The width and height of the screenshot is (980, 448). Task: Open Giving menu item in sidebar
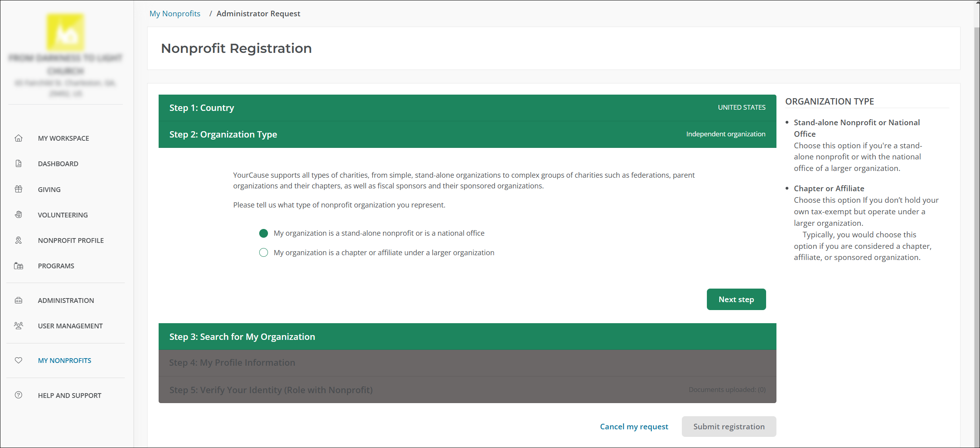49,190
